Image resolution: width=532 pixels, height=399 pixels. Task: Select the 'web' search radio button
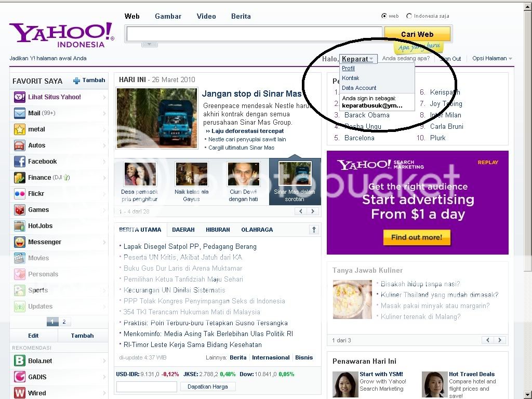[384, 16]
